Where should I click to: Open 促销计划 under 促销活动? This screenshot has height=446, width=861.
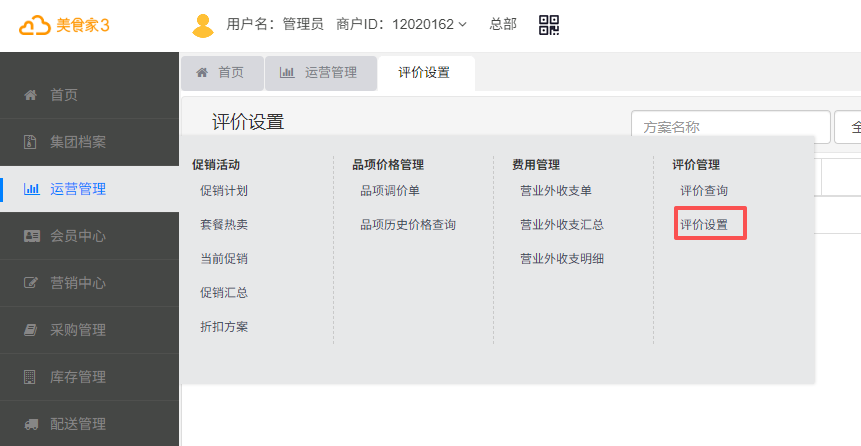pyautogui.click(x=224, y=191)
